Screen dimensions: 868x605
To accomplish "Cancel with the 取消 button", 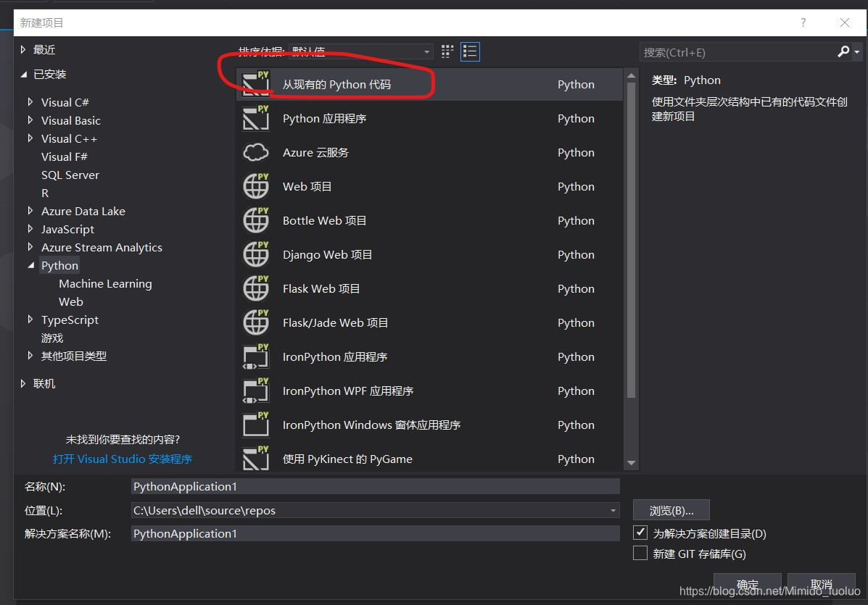I will 822,585.
